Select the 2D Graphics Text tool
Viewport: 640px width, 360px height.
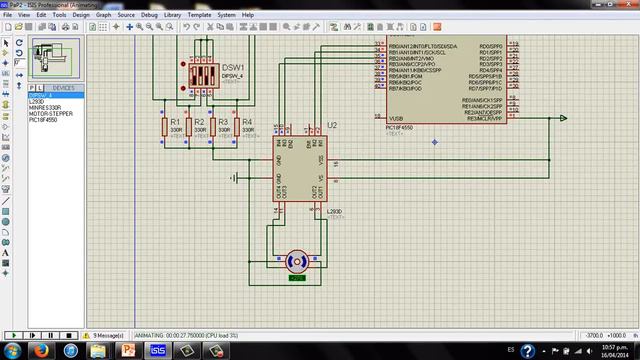[6, 253]
